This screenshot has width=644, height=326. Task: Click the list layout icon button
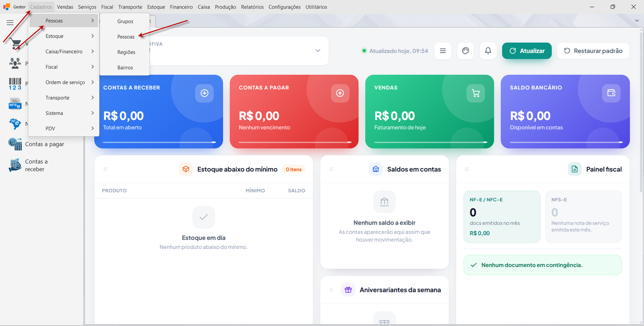click(x=443, y=51)
